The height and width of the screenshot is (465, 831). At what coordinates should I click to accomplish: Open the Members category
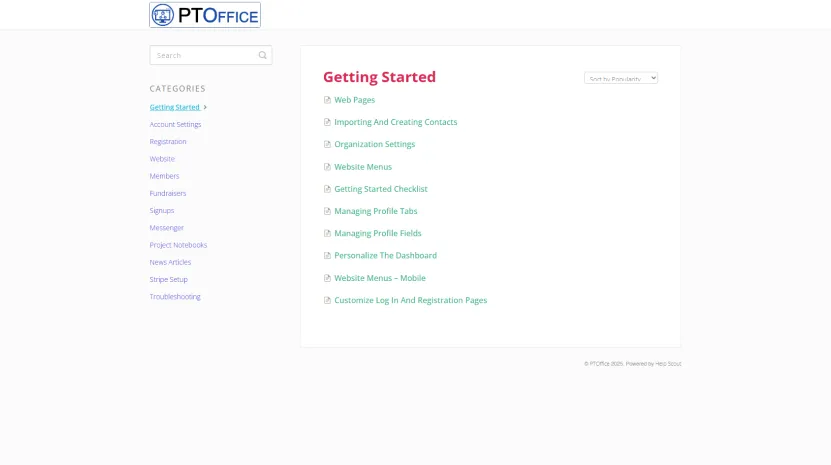pos(164,176)
